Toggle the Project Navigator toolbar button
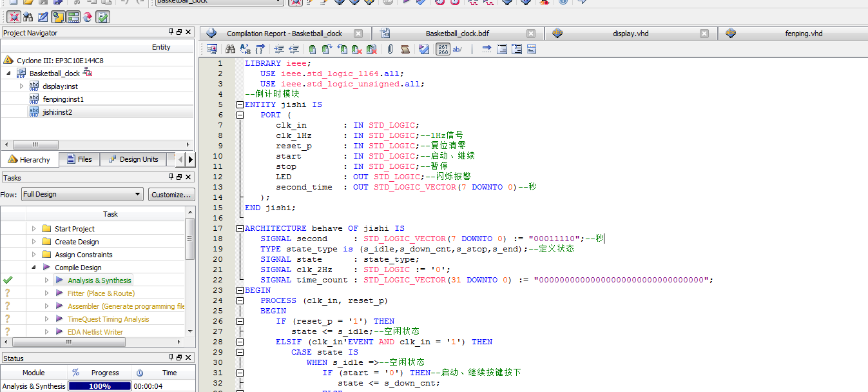 coord(58,17)
